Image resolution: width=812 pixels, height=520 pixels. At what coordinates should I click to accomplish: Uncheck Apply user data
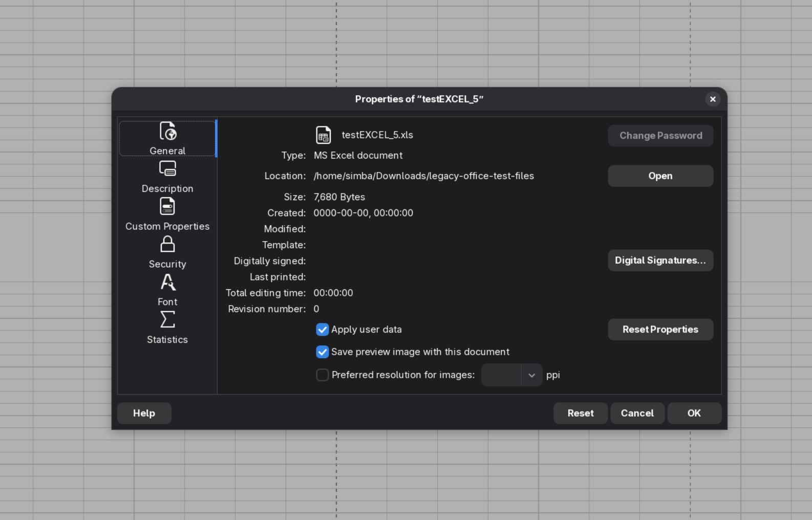coord(322,330)
